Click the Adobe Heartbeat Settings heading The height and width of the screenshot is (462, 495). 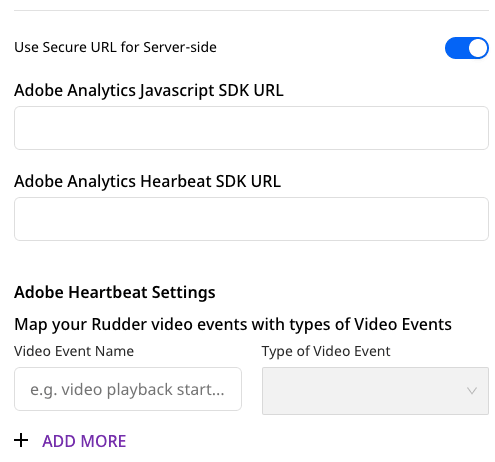coord(115,292)
